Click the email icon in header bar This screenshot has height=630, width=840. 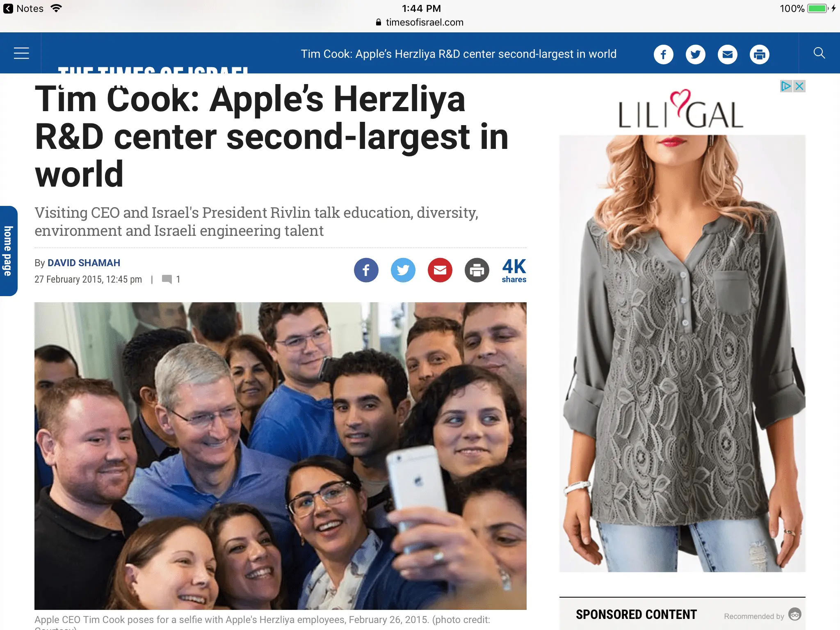(x=727, y=54)
